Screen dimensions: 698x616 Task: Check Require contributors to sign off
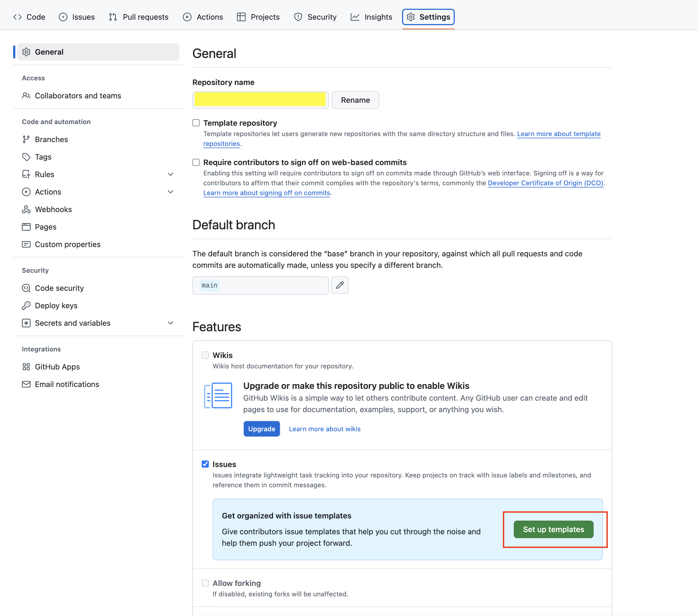pyautogui.click(x=196, y=162)
